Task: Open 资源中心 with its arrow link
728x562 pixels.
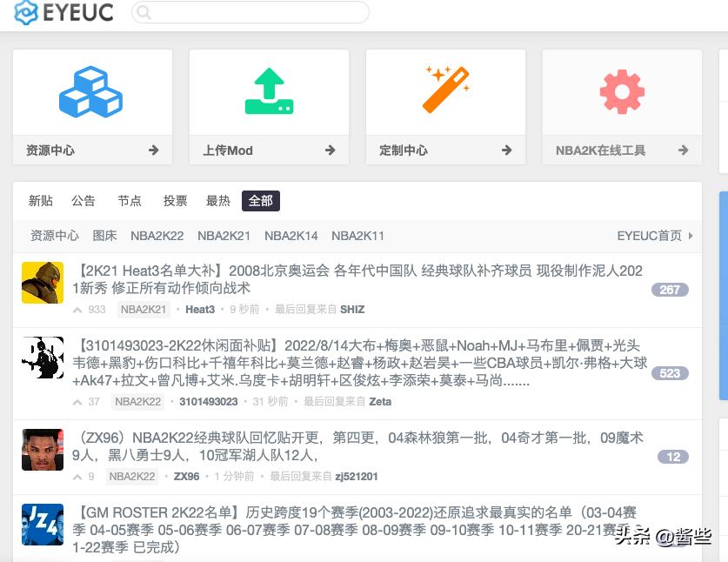Action: (x=153, y=150)
